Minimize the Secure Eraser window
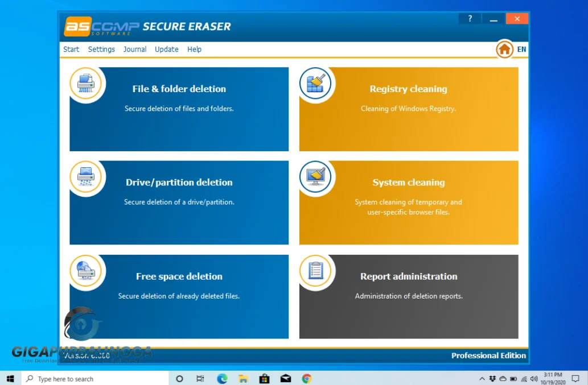Screen dimensions: 588x385 [x=494, y=18]
